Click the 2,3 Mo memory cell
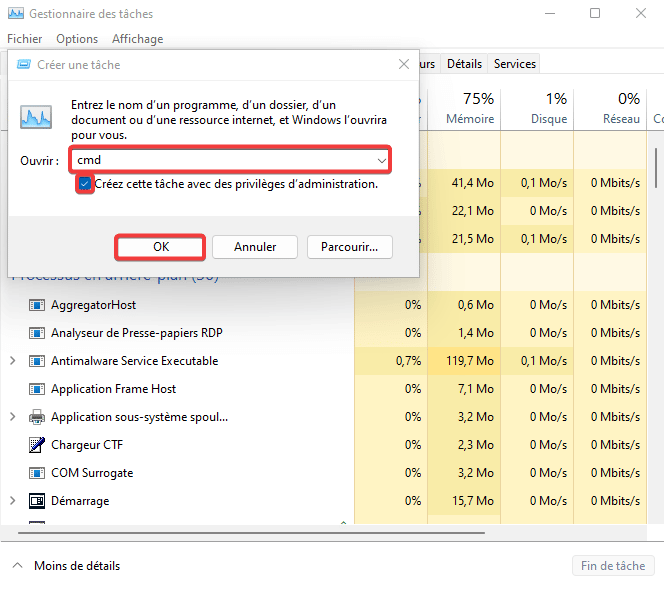The image size is (664, 589). 464,445
